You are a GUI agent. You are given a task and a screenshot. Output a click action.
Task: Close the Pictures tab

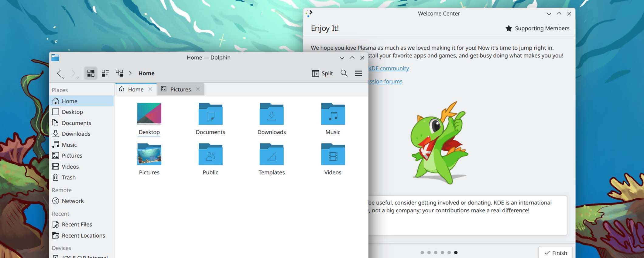(198, 89)
